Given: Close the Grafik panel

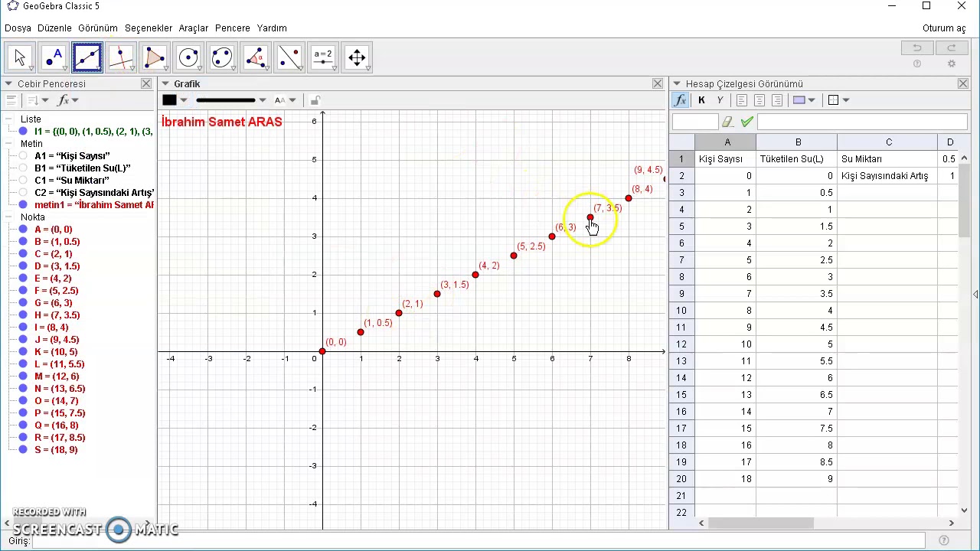Looking at the screenshot, I should click(x=658, y=84).
